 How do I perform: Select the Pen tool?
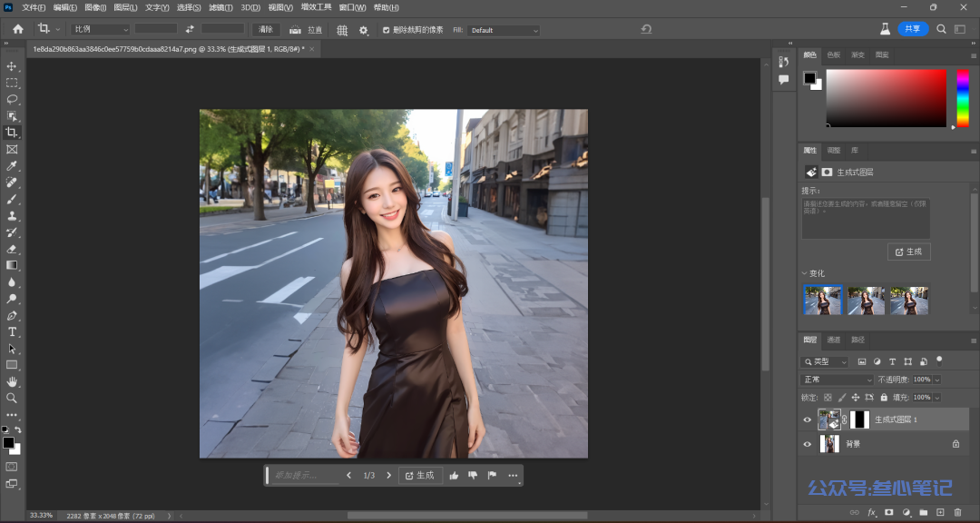(x=12, y=315)
